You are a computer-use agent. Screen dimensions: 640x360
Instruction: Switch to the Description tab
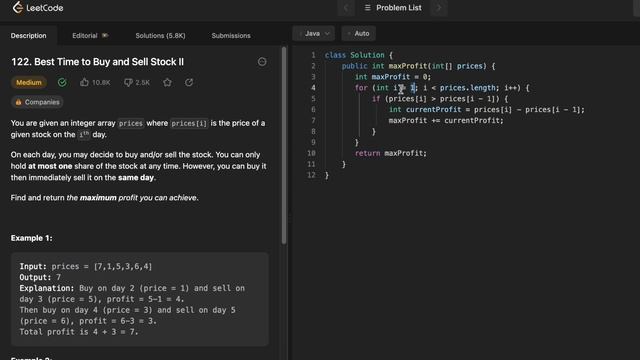click(29, 36)
